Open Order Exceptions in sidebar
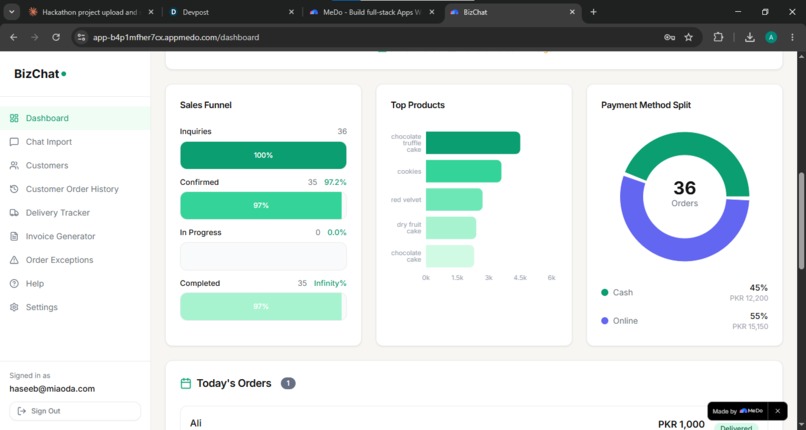806x430 pixels. click(x=75, y=260)
